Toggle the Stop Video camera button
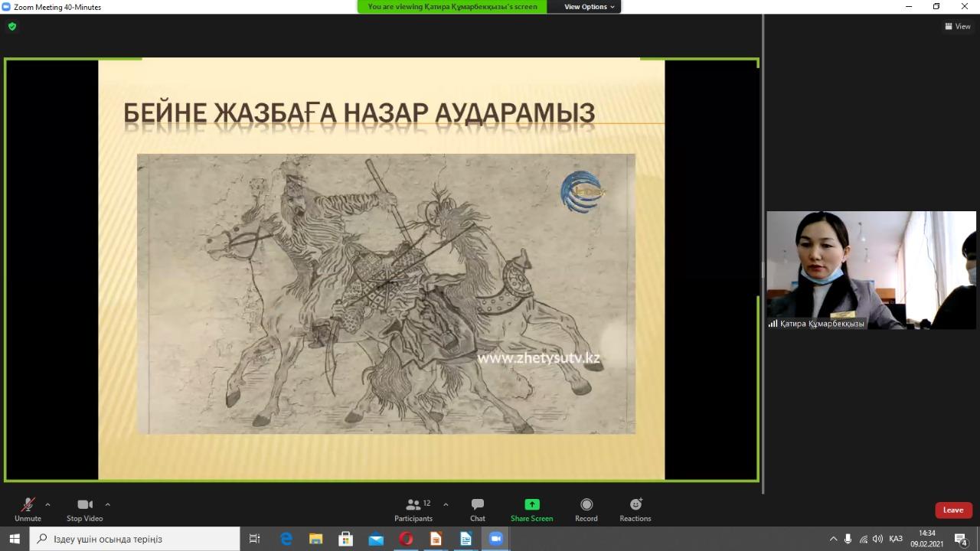 point(85,505)
